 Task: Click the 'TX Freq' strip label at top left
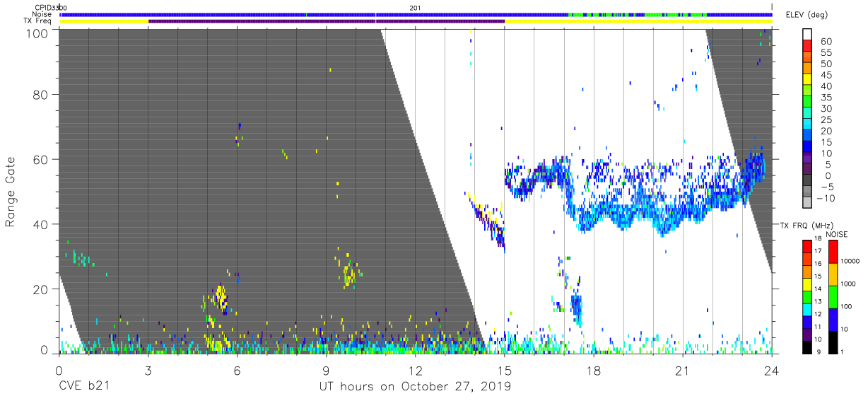(x=39, y=21)
